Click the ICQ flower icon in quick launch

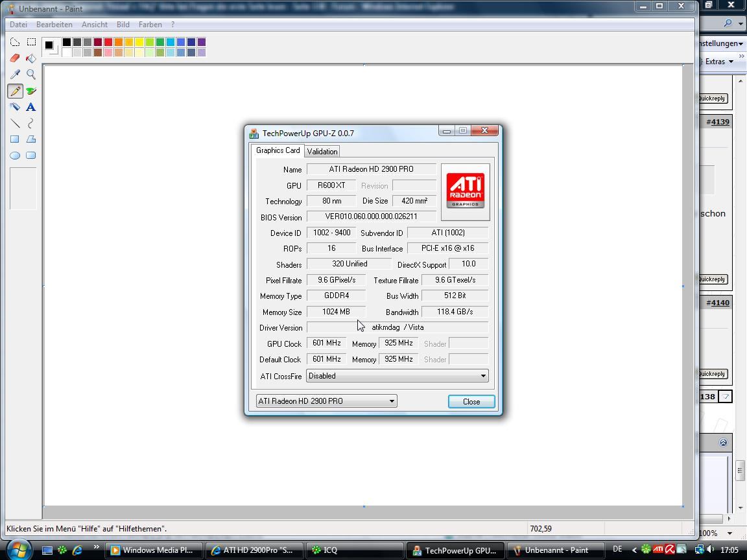[x=62, y=550]
